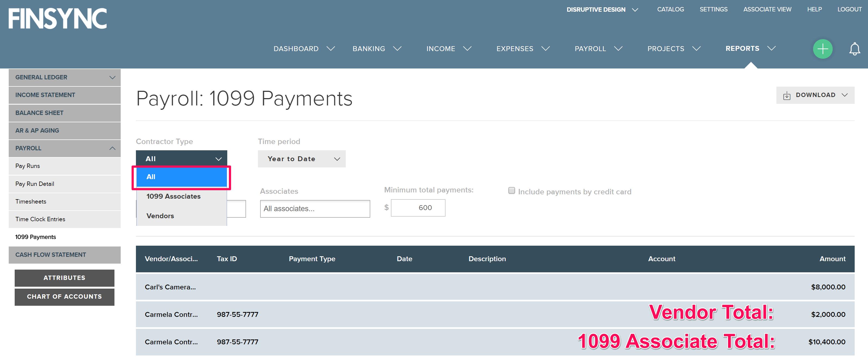Expand the Disruptive Design company dropdown
Viewport: 868px width, 359px height.
pos(635,10)
